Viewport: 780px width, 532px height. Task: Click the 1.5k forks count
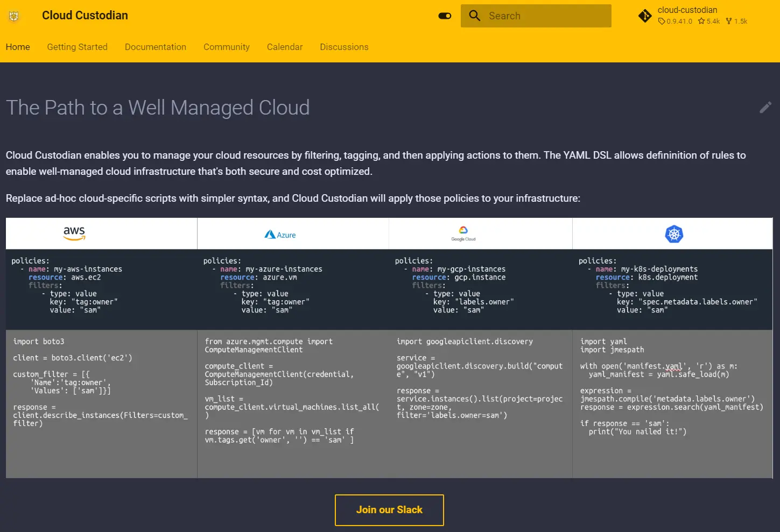click(x=736, y=22)
